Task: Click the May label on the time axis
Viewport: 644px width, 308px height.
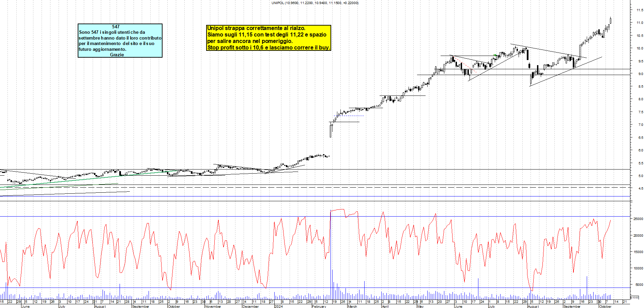Action: coord(420,306)
